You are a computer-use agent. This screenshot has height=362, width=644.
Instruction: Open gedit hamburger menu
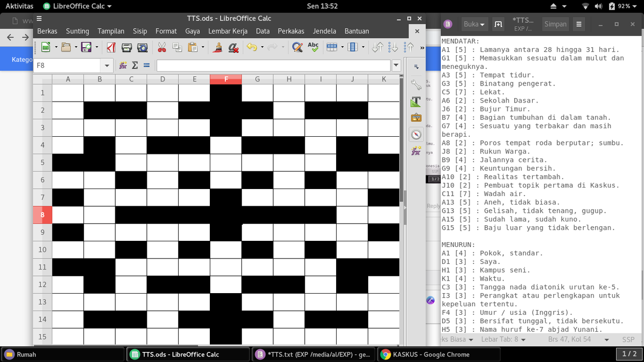coord(579,24)
